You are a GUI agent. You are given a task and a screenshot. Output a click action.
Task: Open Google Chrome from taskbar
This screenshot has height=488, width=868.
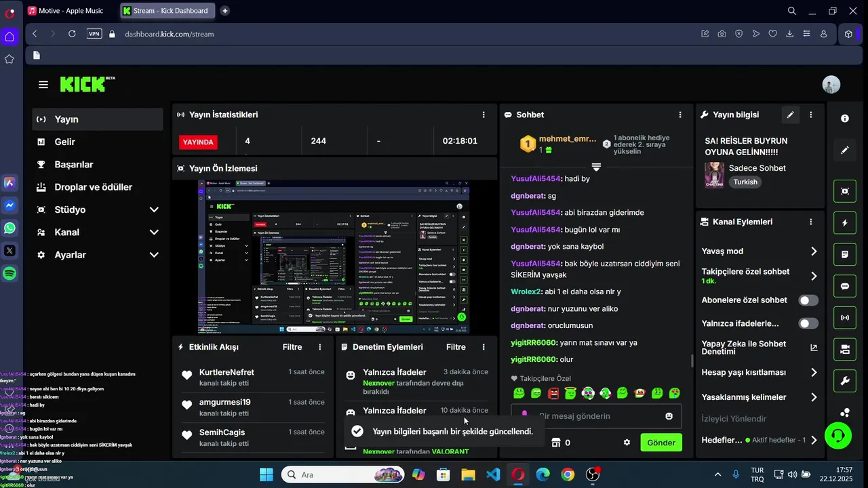click(x=568, y=474)
